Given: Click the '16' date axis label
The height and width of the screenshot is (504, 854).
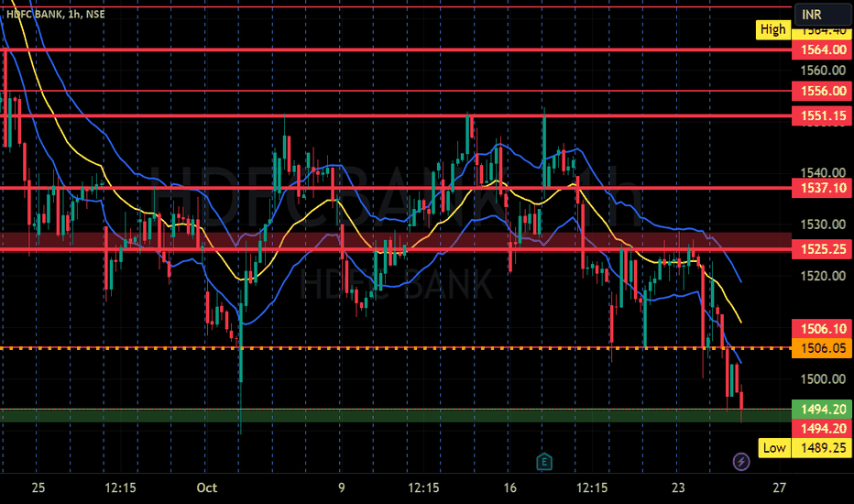Looking at the screenshot, I should coord(509,488).
